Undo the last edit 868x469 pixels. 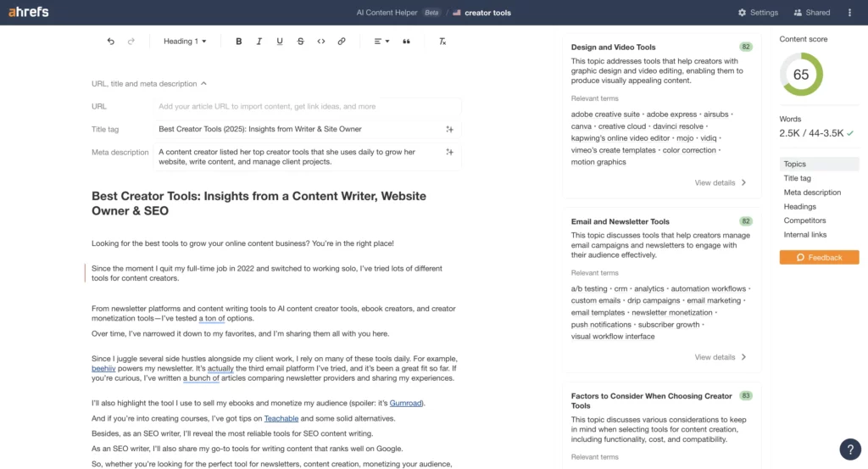(x=111, y=41)
